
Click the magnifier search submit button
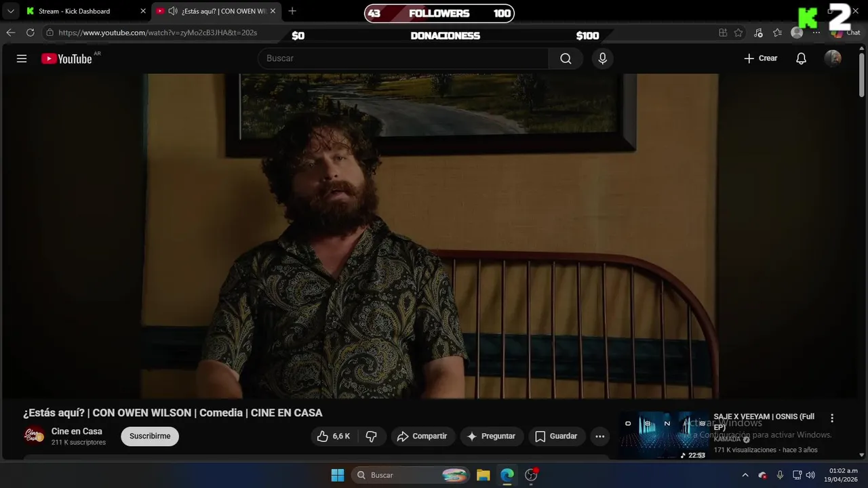point(566,58)
